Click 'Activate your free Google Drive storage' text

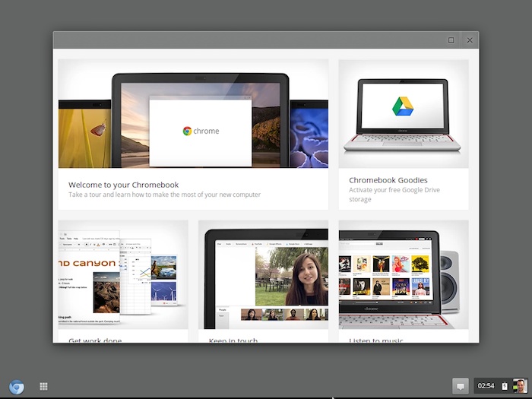coord(394,195)
